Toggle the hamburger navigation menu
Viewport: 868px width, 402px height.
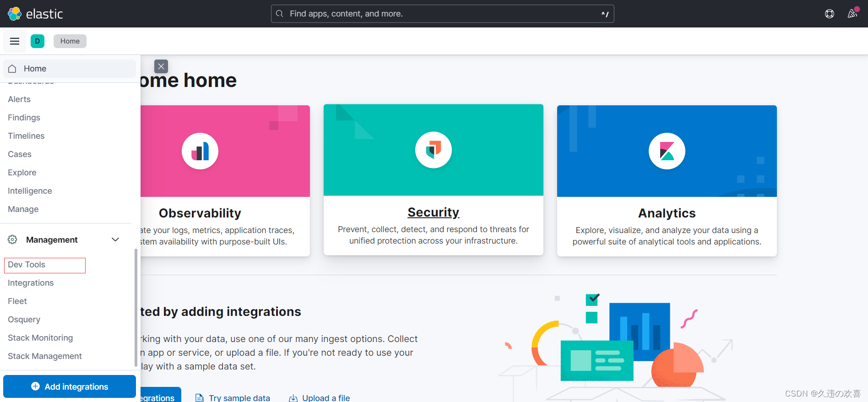point(15,41)
